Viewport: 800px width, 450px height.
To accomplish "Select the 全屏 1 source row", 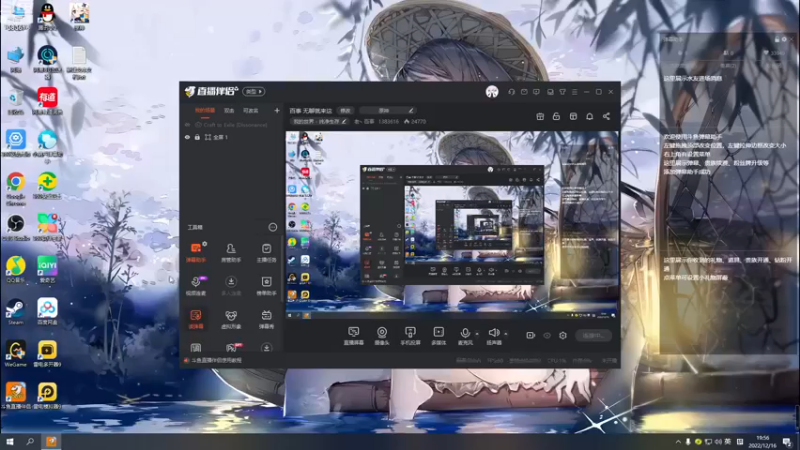I will click(232, 137).
